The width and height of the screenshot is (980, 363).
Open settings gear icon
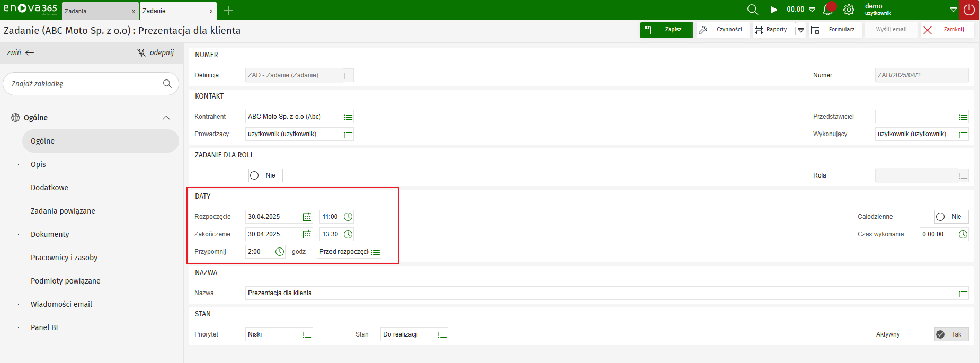849,10
